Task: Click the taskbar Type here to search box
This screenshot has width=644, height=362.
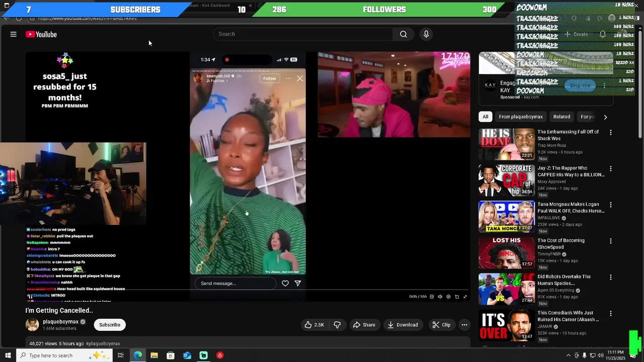Action: [65, 355]
